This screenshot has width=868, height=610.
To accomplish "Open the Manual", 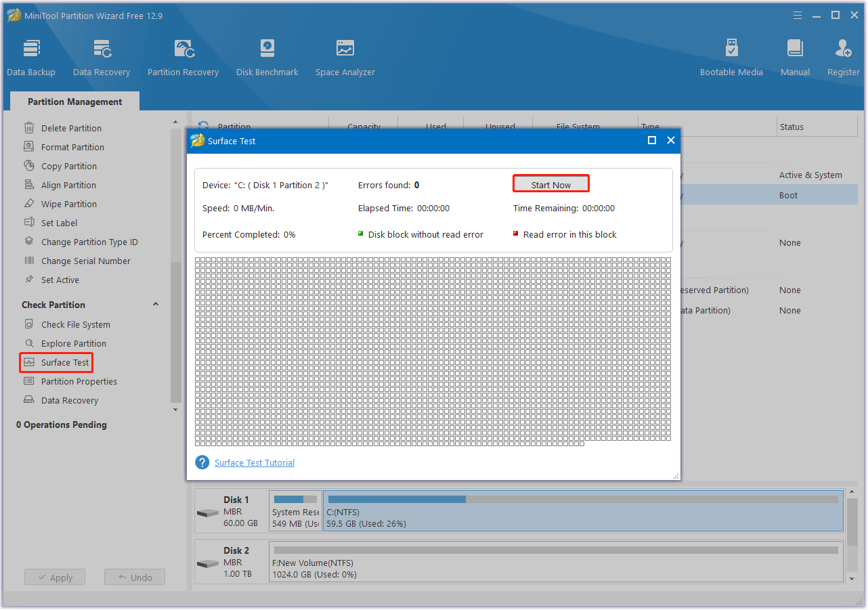I will [x=795, y=58].
